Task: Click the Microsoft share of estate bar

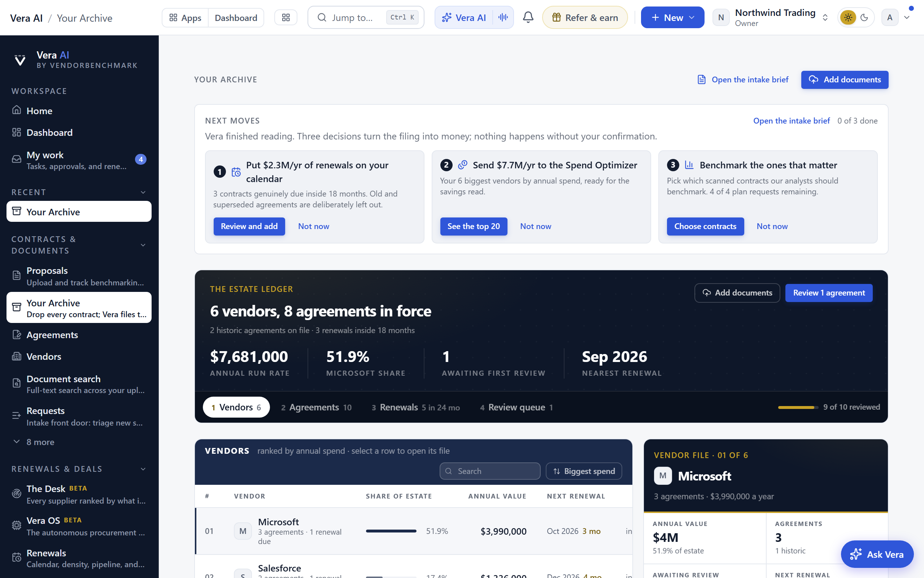Action: [x=391, y=531]
